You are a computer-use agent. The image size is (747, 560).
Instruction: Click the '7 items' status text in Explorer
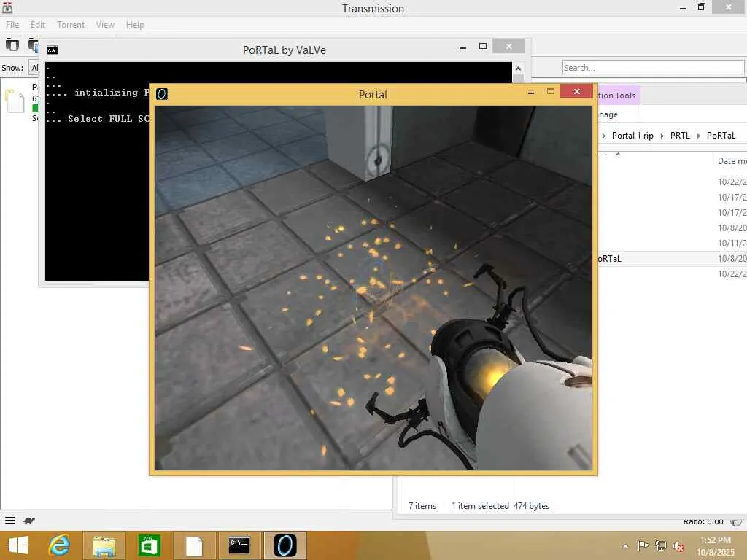tap(422, 506)
